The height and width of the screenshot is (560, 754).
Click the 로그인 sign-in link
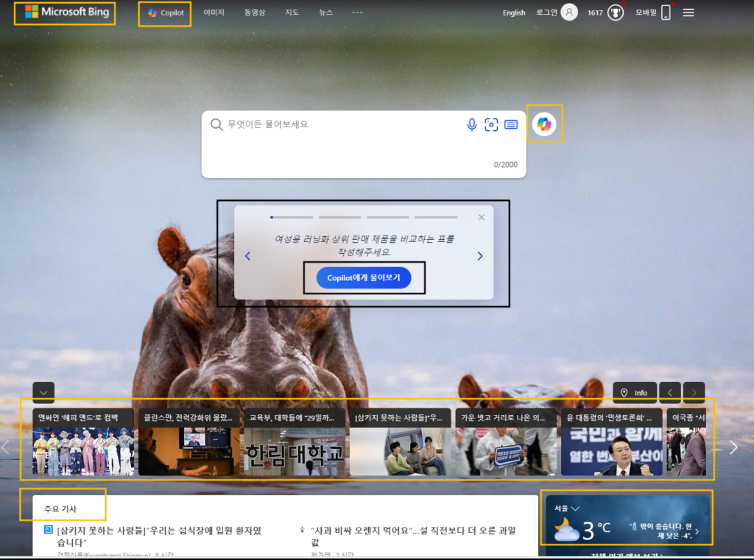tap(546, 13)
